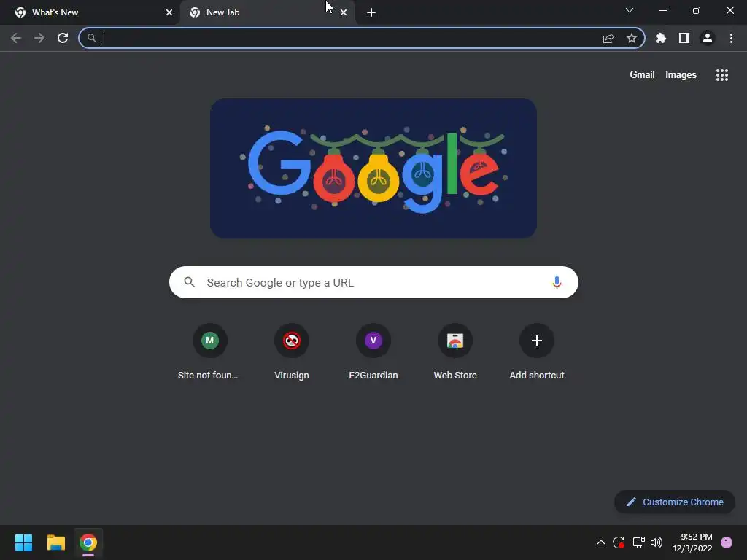Open the Google holiday lights doodle
The width and height of the screenshot is (747, 560).
point(373,168)
